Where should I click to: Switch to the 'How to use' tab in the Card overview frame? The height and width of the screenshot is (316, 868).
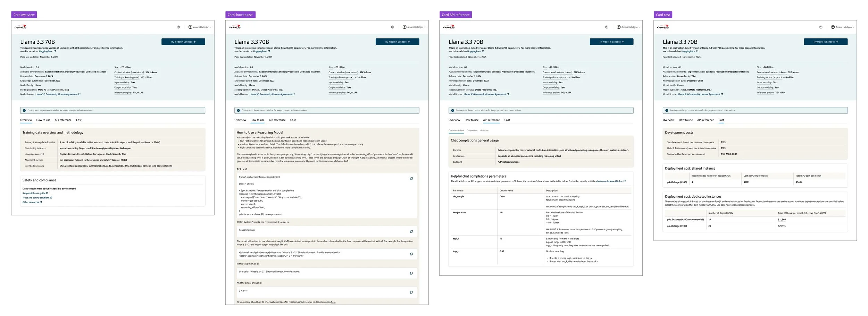tap(43, 120)
